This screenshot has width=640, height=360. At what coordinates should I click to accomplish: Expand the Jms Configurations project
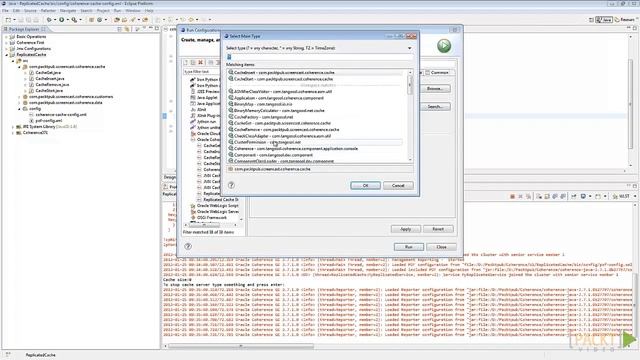(x=7, y=49)
